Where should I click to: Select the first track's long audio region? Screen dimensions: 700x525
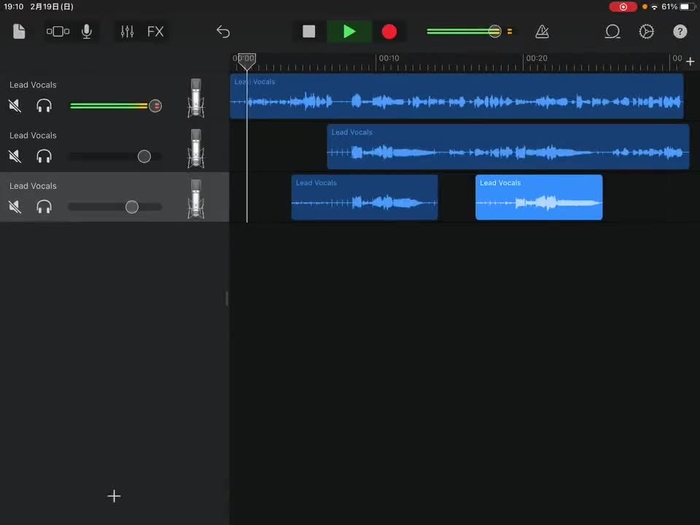coord(457,96)
